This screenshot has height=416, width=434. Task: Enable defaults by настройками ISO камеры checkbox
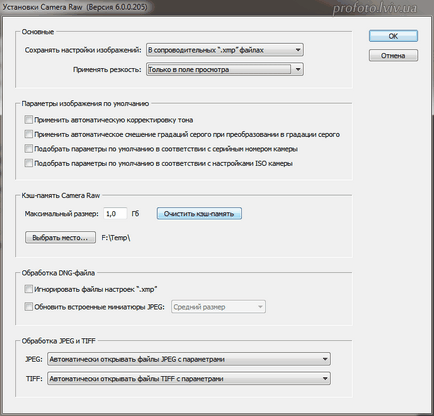coord(29,163)
